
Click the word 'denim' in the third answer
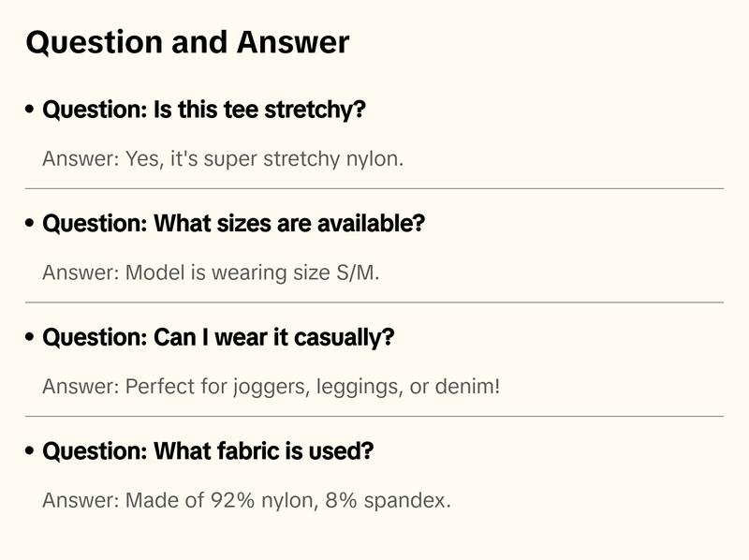point(467,387)
